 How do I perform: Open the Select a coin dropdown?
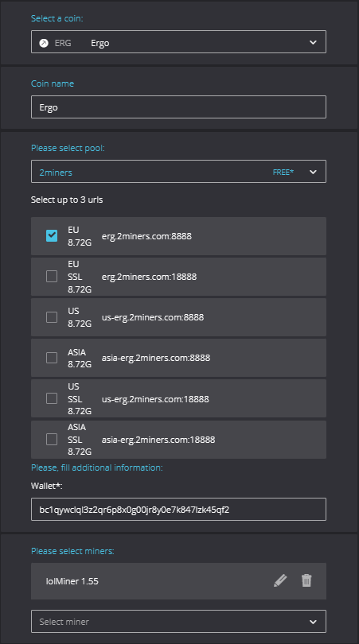coord(178,42)
